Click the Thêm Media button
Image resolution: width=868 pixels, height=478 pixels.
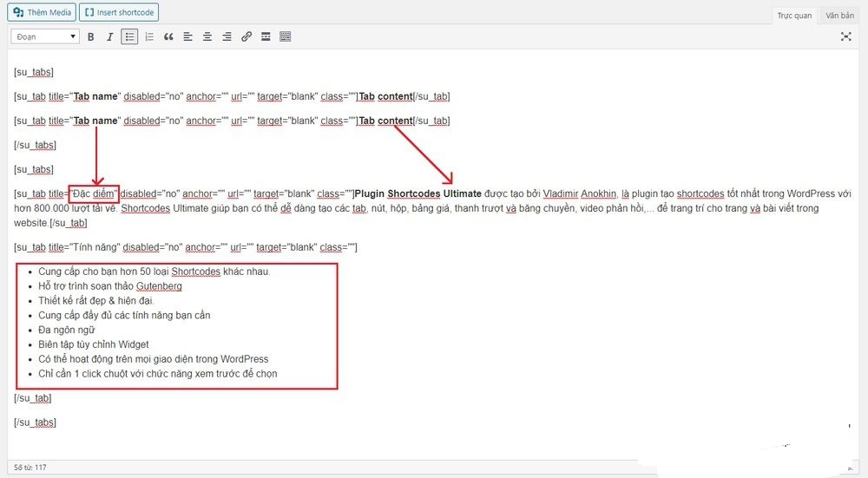tap(42, 12)
